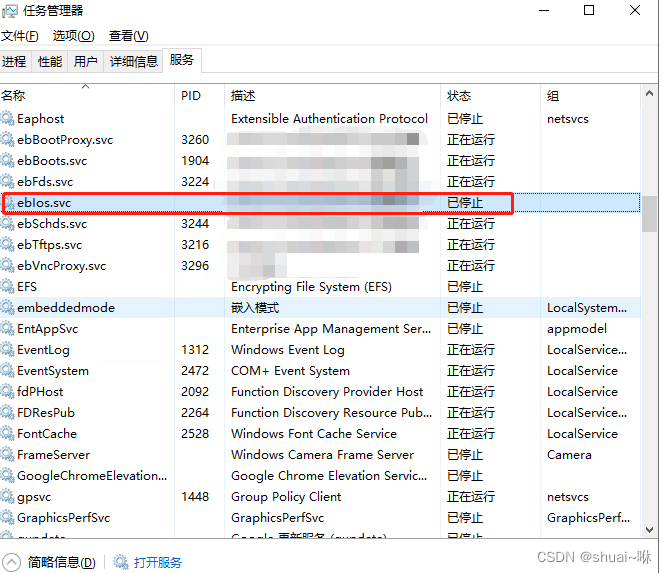Click the 简略信息(D) button
Screen dimensions: 667x573
coord(62,562)
